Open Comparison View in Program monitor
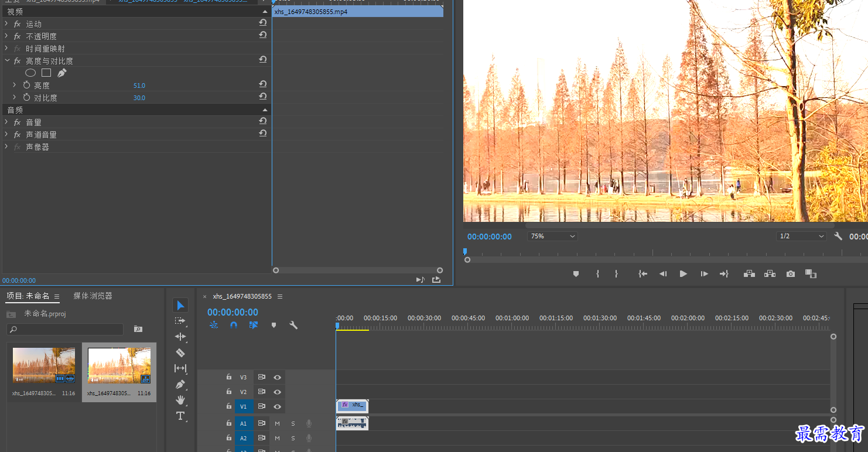Viewport: 868px width, 452px height. pos(811,273)
